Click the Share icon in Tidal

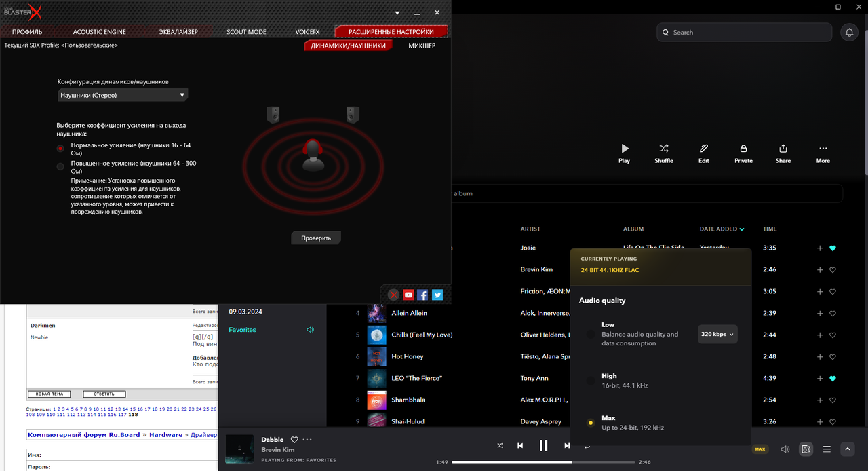(x=783, y=148)
